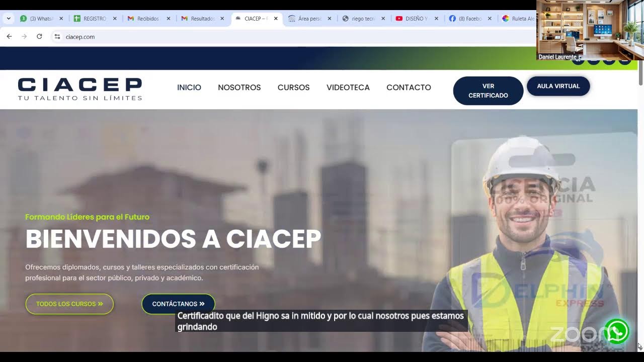
Task: View site information icon in address bar
Action: click(x=57, y=37)
